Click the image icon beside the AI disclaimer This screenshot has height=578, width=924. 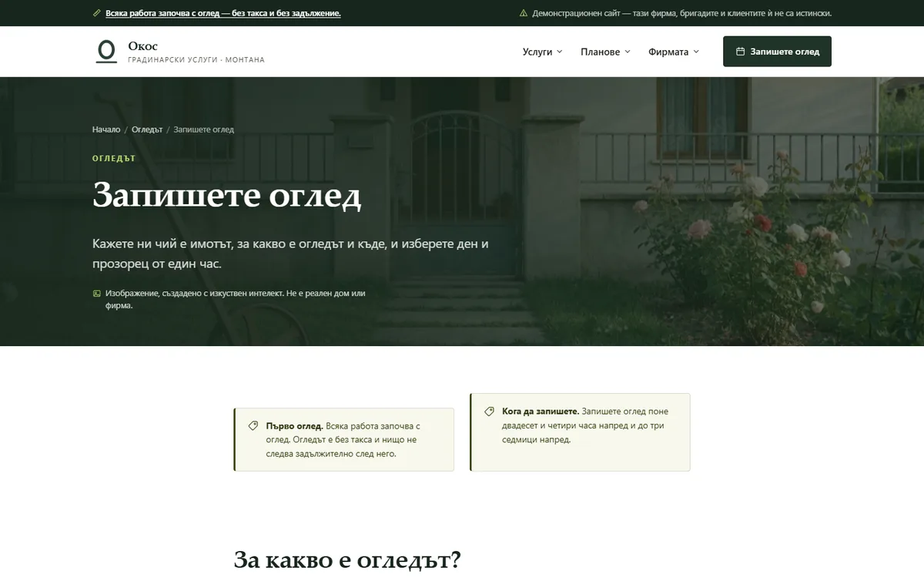coord(96,294)
